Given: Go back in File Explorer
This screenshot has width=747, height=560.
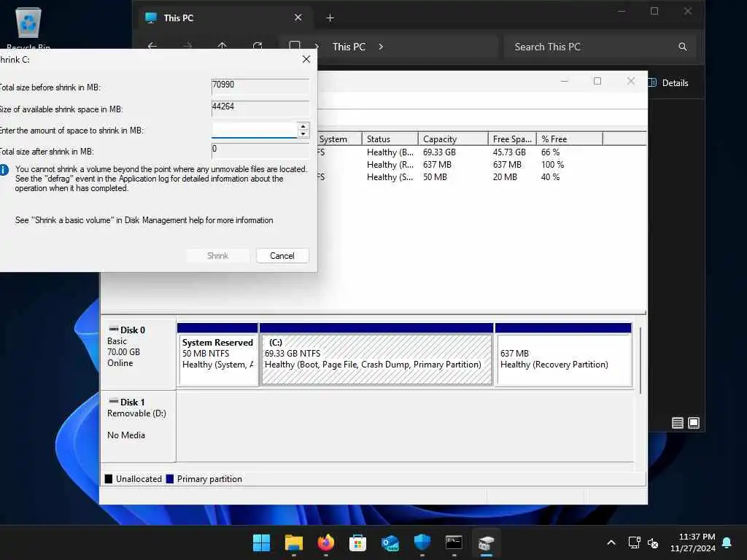Looking at the screenshot, I should coord(152,46).
